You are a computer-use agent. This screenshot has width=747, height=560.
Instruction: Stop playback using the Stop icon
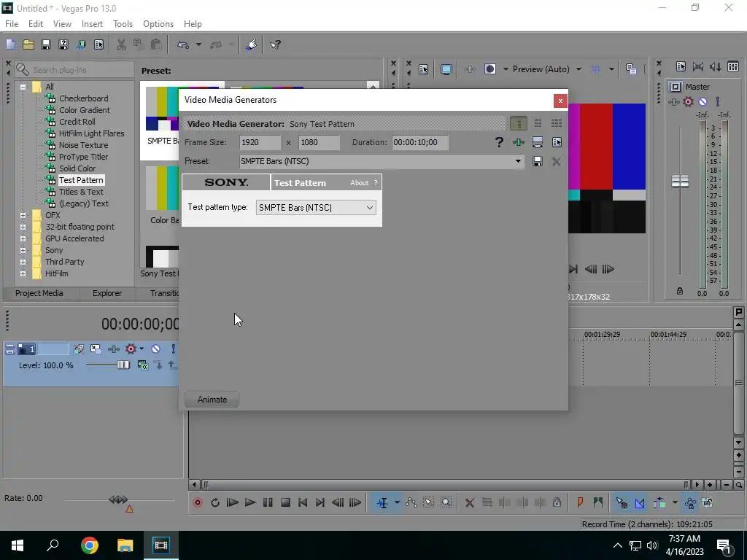tap(285, 502)
